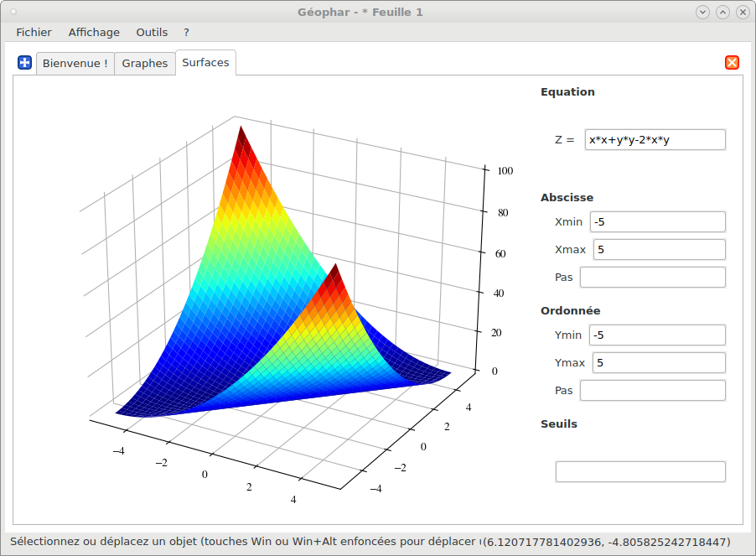The height and width of the screenshot is (556, 756).
Task: Close the Géophar window
Action: coord(743,12)
